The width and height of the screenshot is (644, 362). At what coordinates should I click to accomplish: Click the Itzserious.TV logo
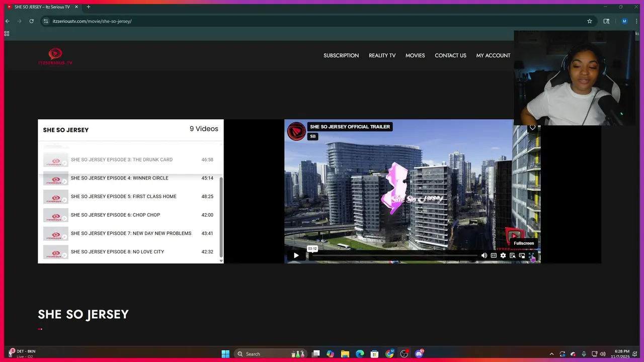55,56
